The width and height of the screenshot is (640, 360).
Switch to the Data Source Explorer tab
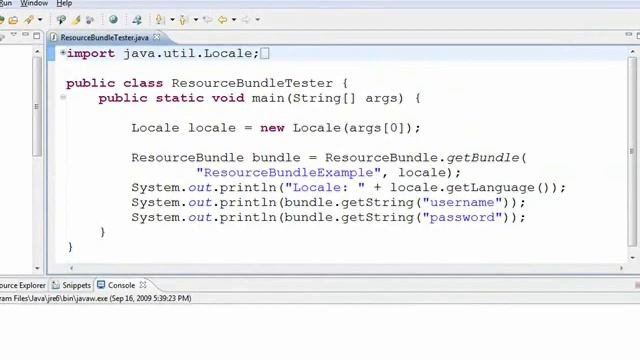(23, 285)
